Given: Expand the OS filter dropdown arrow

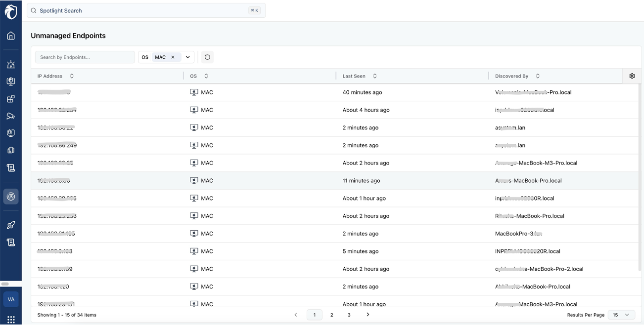Looking at the screenshot, I should pyautogui.click(x=188, y=57).
